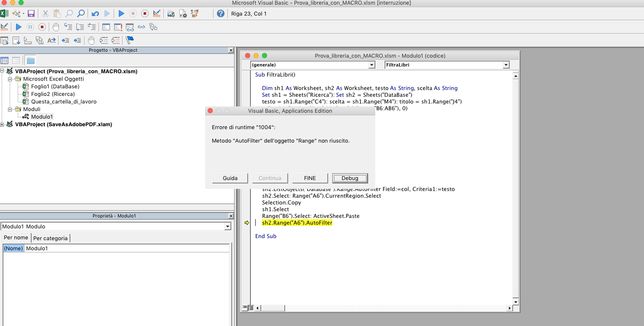The height and width of the screenshot is (326, 644).
Task: Open the Object Browser icon
Action: tap(195, 13)
